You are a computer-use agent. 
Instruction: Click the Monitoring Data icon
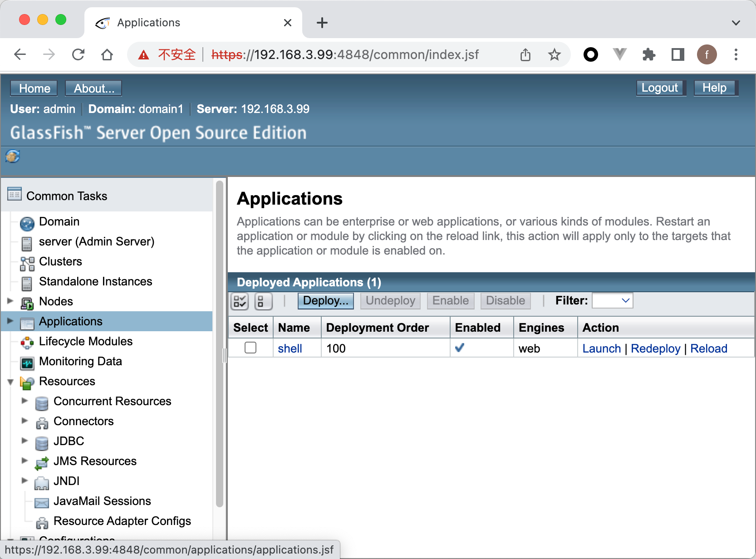click(27, 363)
